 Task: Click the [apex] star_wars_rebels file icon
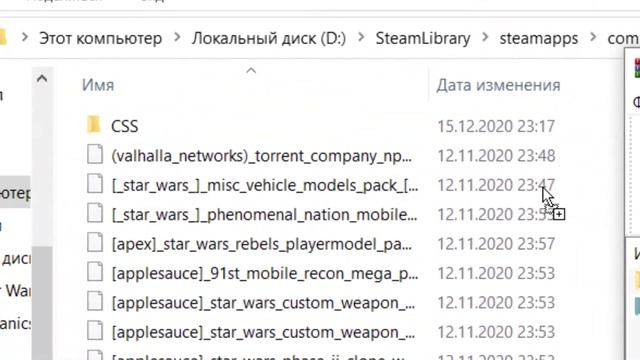(x=95, y=243)
